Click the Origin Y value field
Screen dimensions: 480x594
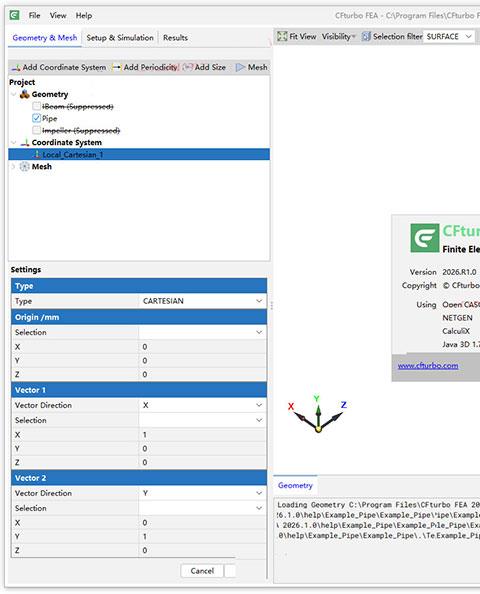pyautogui.click(x=203, y=360)
